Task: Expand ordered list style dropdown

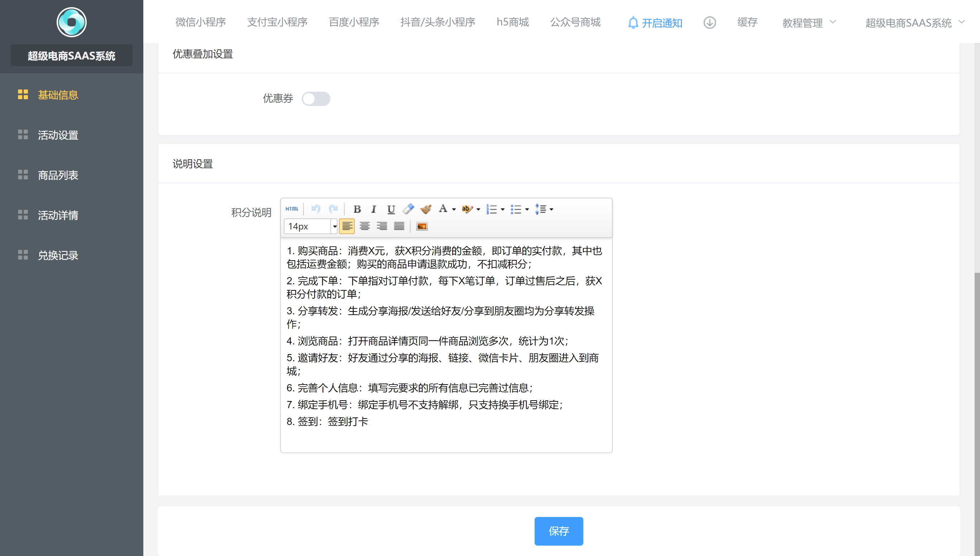Action: (x=503, y=209)
